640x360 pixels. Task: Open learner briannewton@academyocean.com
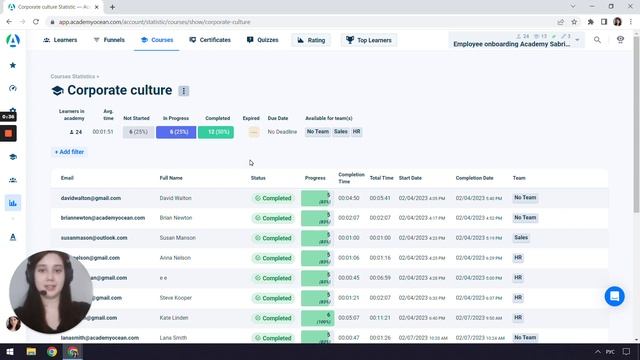point(103,218)
